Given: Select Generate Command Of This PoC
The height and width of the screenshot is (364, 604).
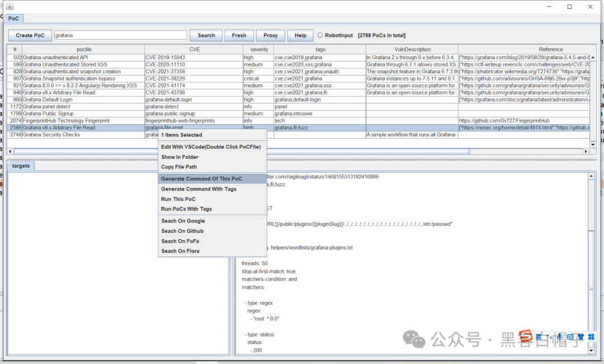Looking at the screenshot, I should pyautogui.click(x=213, y=179).
